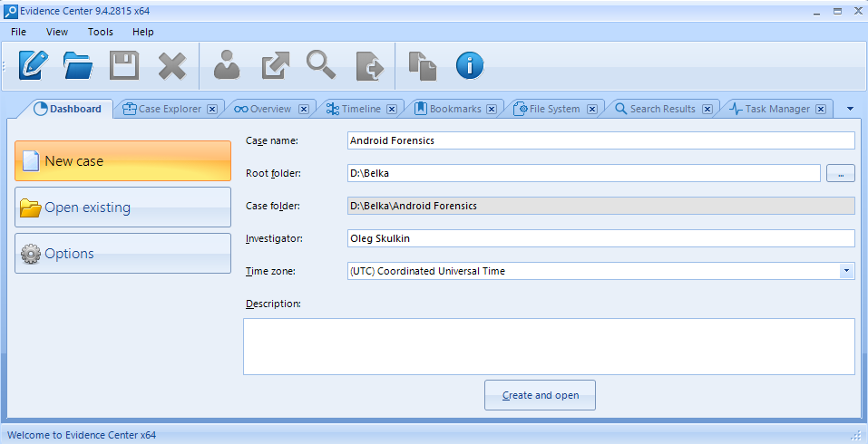Click the New case pencil toolbar icon
The image size is (868, 444).
pos(34,65)
